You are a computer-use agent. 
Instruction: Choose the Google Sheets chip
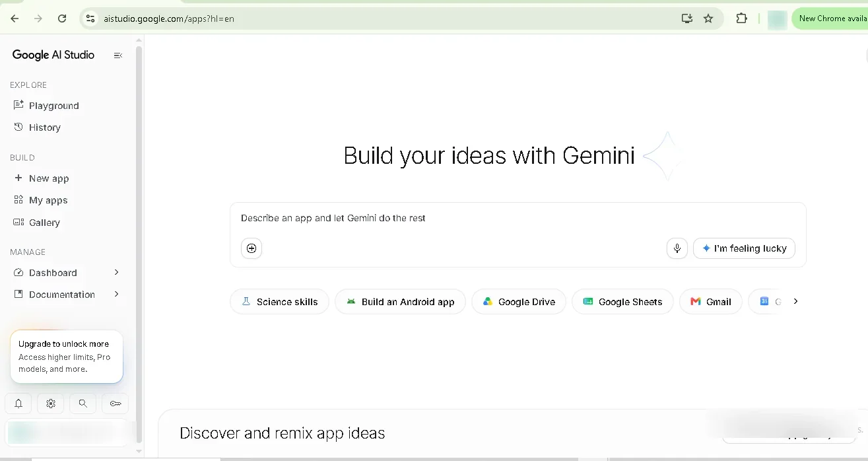coord(622,302)
